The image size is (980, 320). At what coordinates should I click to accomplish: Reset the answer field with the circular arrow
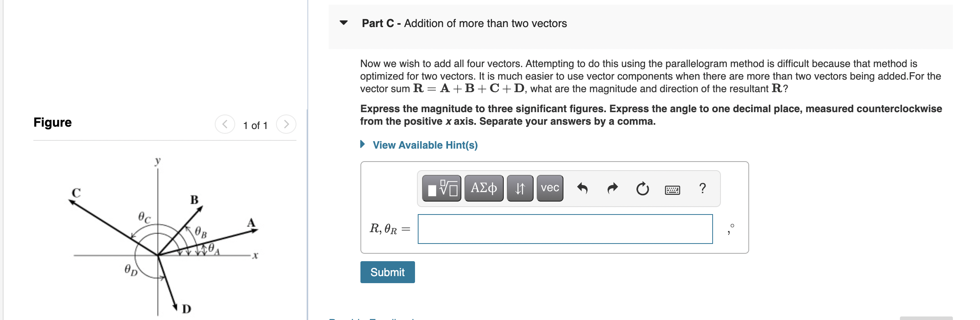click(642, 189)
